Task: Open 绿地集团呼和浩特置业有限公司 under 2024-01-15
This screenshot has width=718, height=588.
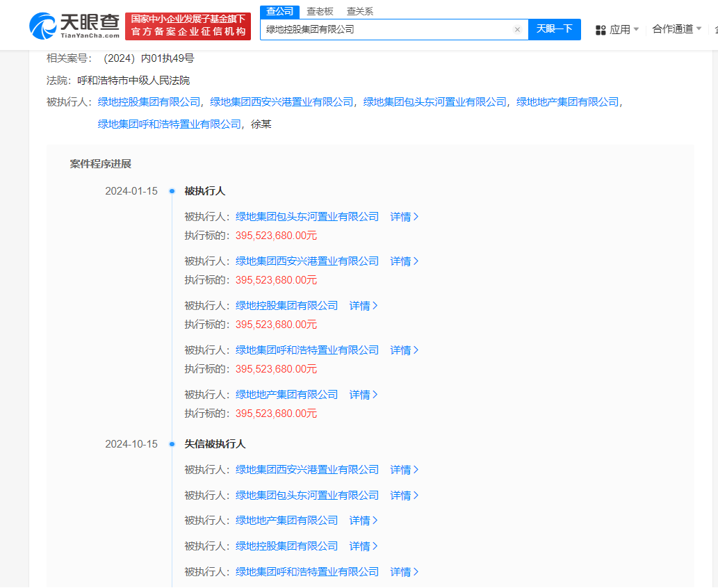Action: [307, 350]
